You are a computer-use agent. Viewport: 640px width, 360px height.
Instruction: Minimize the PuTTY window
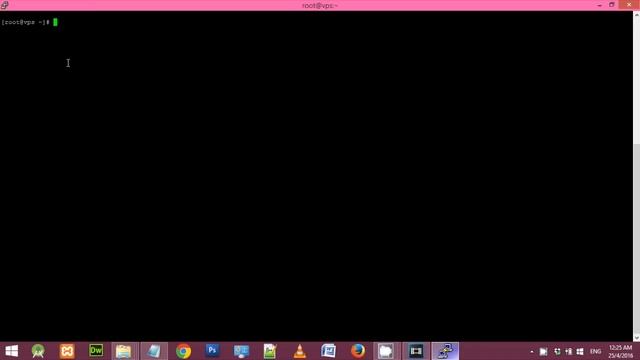(x=599, y=5)
